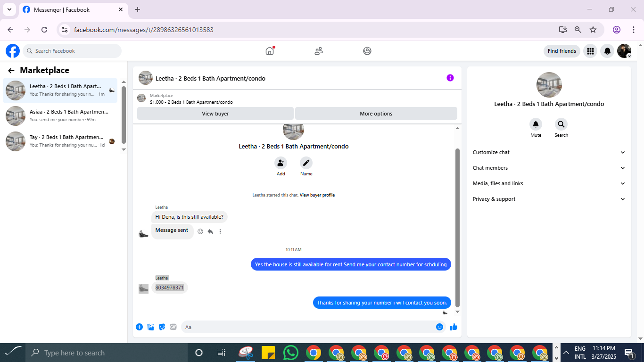
Task: Open the Facebook notifications bell
Action: click(608, 51)
